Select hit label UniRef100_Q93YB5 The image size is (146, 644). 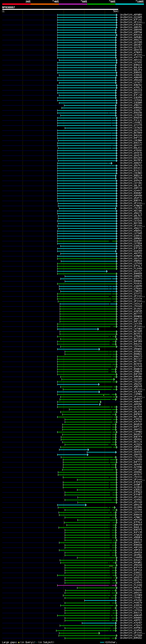[x=131, y=42]
